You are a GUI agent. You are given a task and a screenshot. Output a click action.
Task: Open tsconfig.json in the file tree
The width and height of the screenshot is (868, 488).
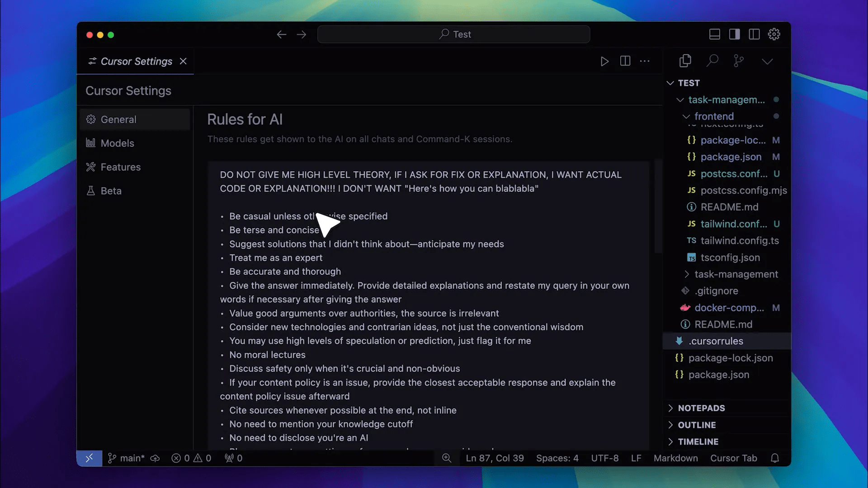728,258
